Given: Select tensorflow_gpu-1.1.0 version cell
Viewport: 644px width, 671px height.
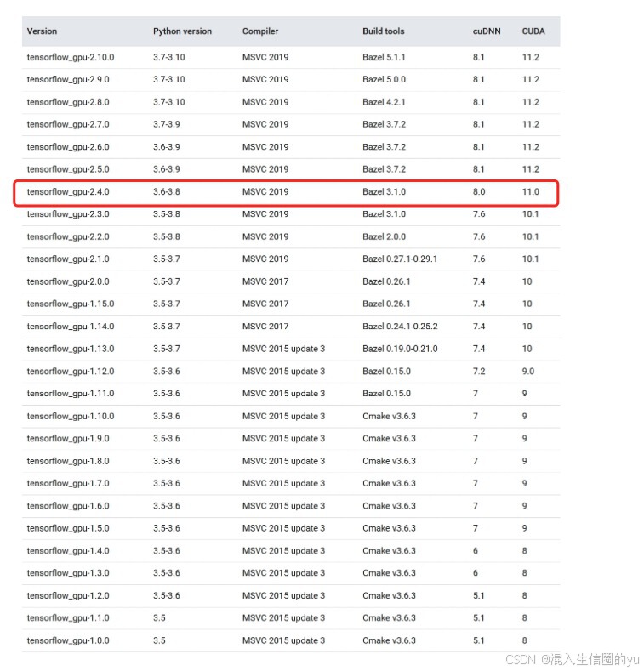Looking at the screenshot, I should (68, 618).
